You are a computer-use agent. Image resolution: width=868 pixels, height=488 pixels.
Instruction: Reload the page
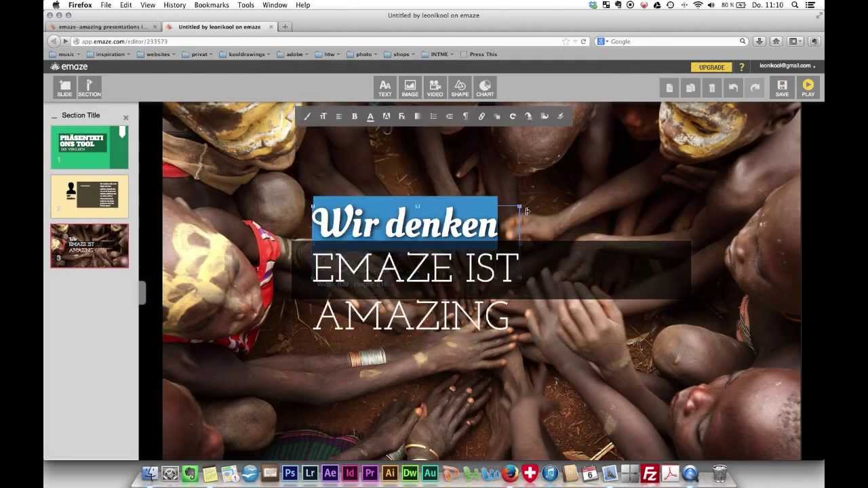583,41
